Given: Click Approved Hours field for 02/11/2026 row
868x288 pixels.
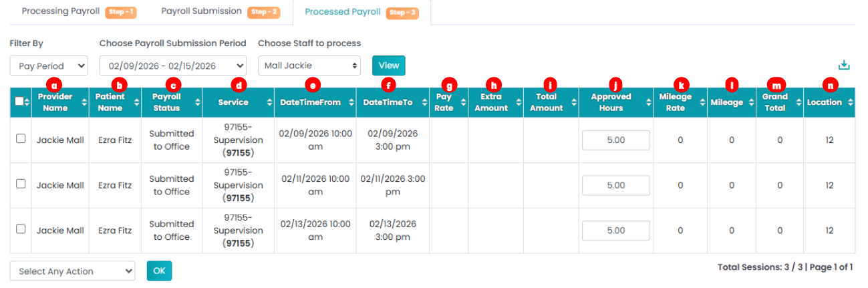Looking at the screenshot, I should click(x=616, y=185).
